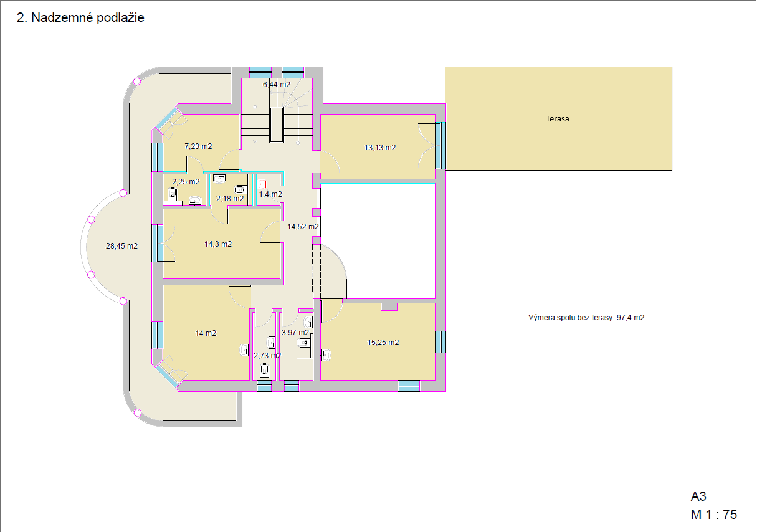Click the 13,13 m2 room label
The height and width of the screenshot is (532, 757).
tap(380, 148)
